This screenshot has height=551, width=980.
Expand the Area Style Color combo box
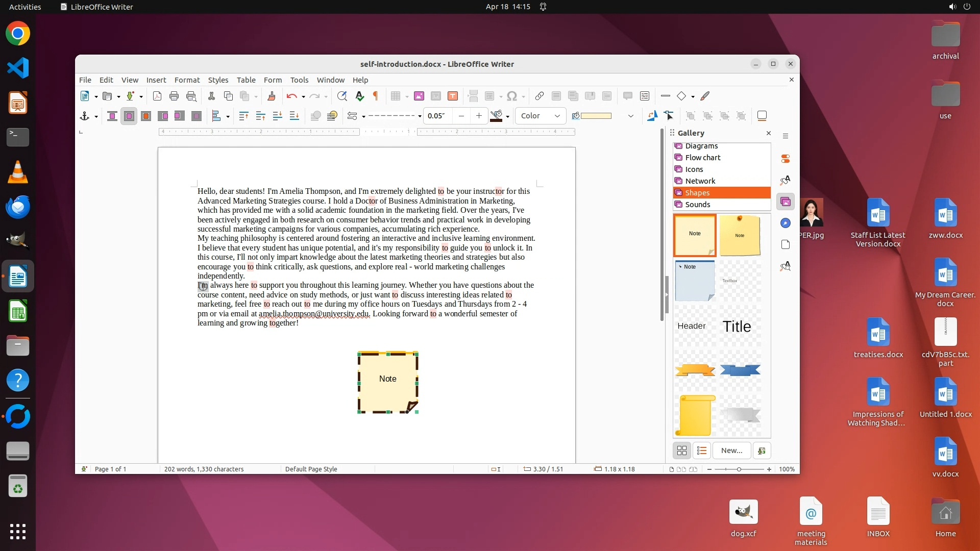point(557,116)
